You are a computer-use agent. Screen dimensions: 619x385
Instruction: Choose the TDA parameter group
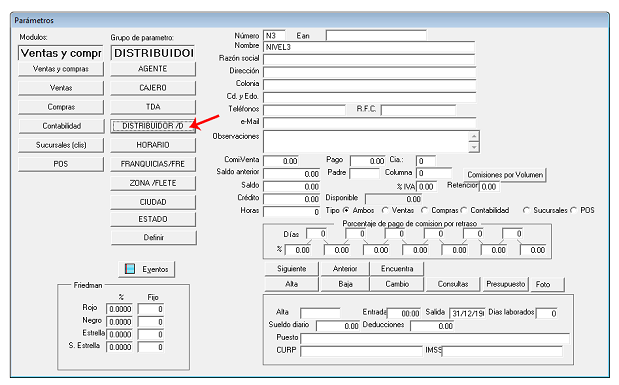(x=153, y=107)
